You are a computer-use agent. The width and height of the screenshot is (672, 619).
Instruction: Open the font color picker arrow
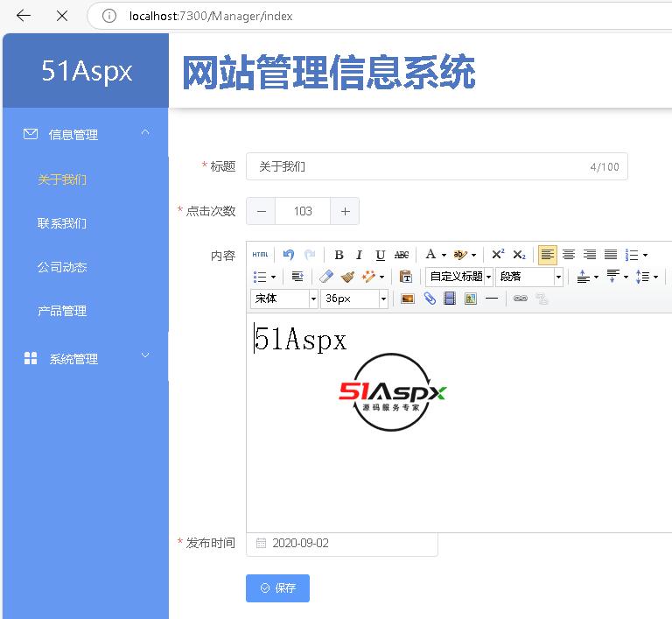[x=444, y=256]
